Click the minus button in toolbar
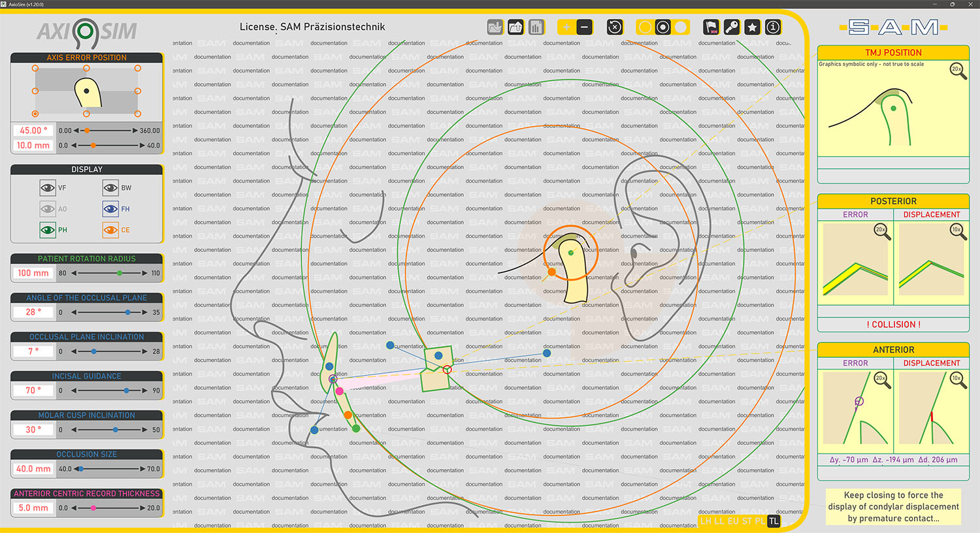Image resolution: width=980 pixels, height=533 pixels. tap(585, 27)
